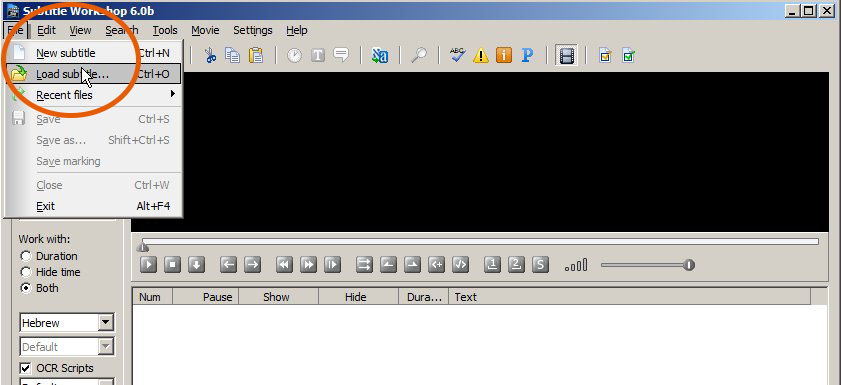Click the Show column header
Viewport: 841px width, 385px height.
coord(278,297)
